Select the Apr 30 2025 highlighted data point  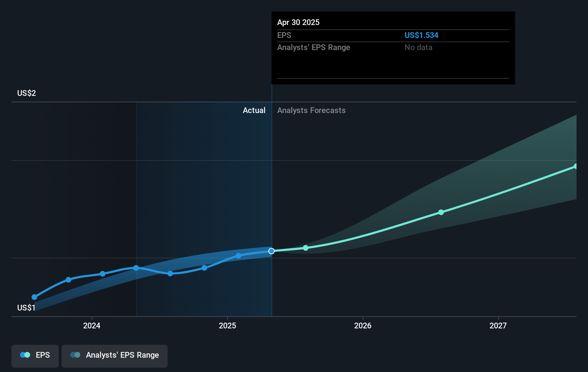pyautogui.click(x=271, y=251)
